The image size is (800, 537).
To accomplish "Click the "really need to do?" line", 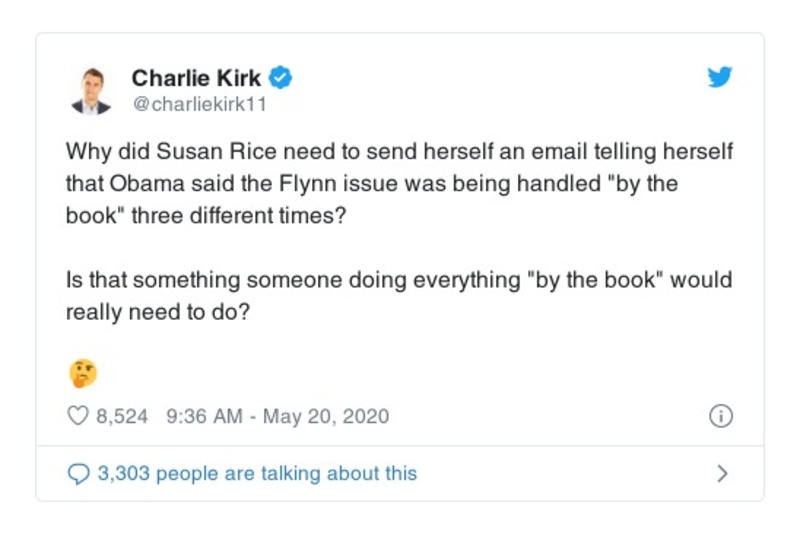I will [157, 311].
